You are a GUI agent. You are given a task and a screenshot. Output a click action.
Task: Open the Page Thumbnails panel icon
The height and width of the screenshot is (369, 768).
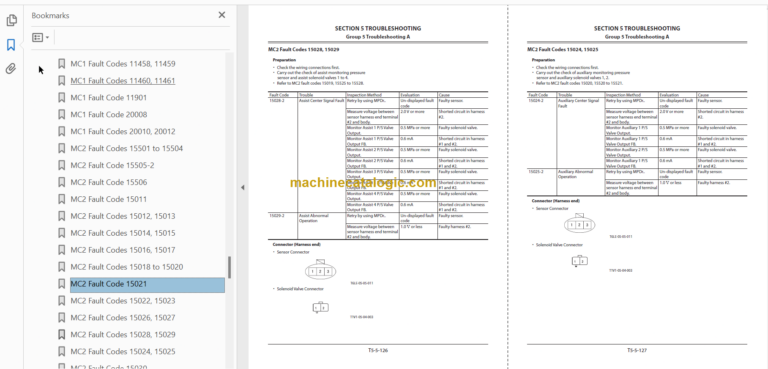[x=11, y=21]
